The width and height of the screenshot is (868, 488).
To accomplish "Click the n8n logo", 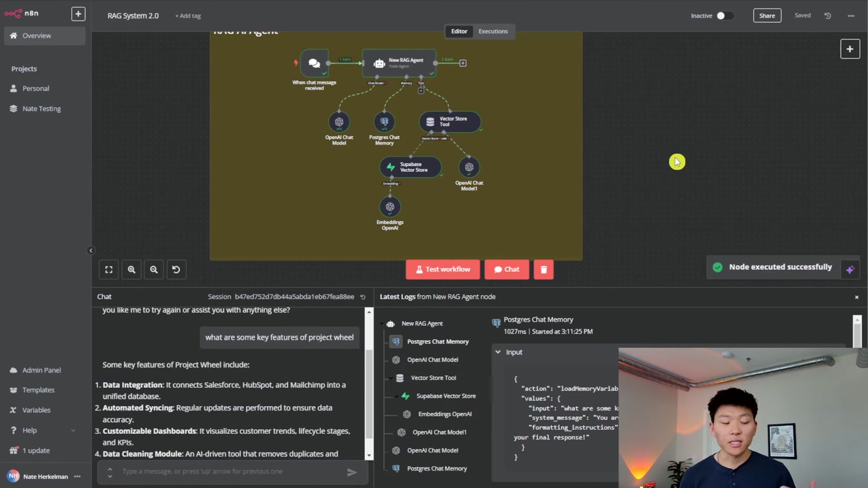I will coord(21,13).
